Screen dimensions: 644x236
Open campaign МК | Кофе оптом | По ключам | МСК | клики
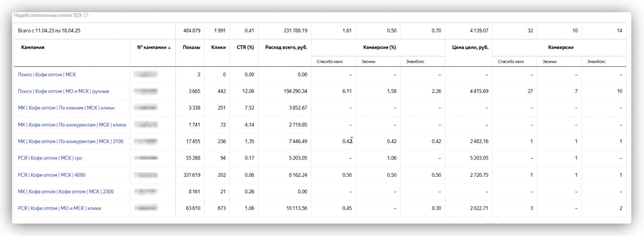66,108
